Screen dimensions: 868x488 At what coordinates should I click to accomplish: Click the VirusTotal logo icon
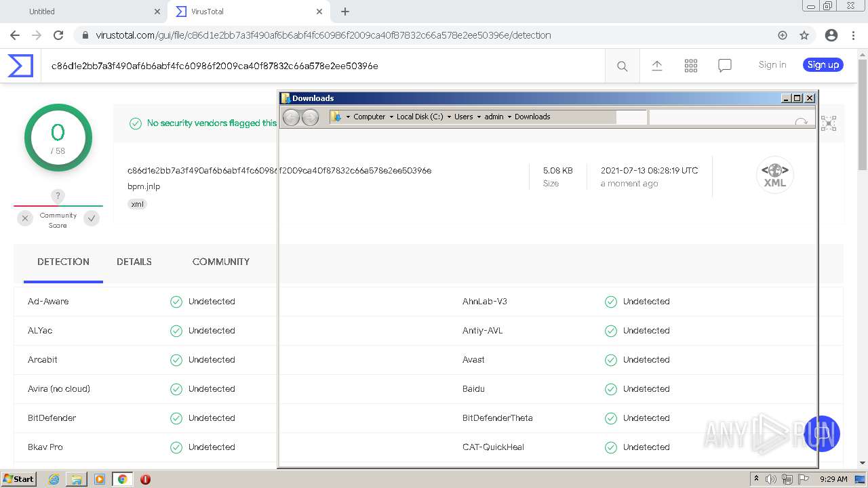(20, 66)
